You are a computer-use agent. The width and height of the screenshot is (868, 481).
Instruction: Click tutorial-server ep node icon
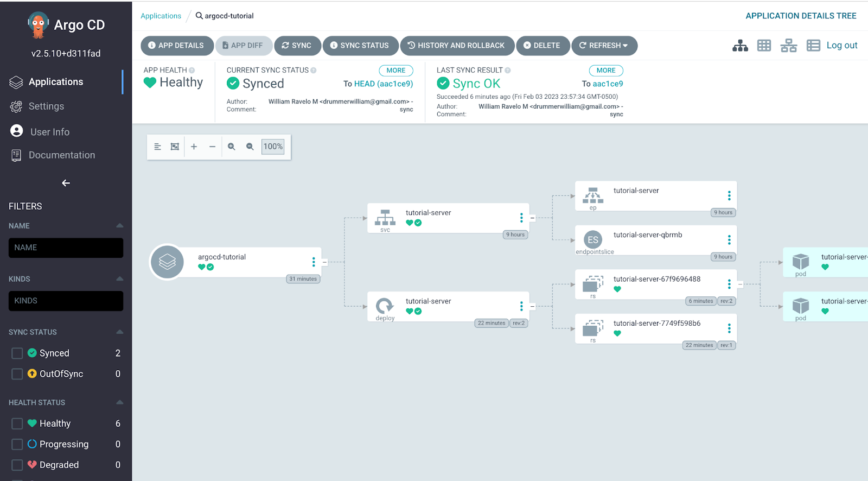pyautogui.click(x=593, y=195)
